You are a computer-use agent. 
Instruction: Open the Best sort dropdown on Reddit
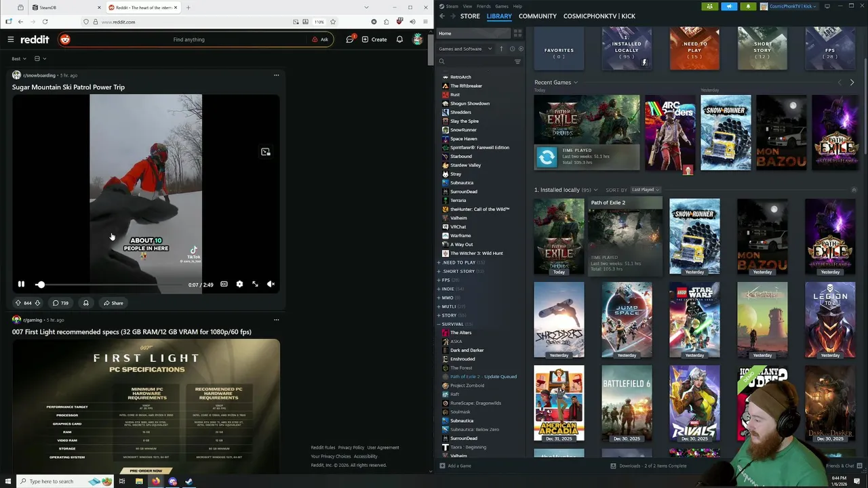(x=19, y=59)
